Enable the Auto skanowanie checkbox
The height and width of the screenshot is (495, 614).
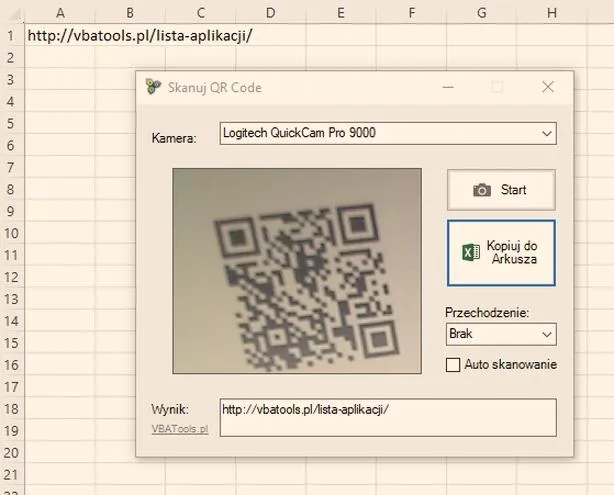tap(453, 365)
